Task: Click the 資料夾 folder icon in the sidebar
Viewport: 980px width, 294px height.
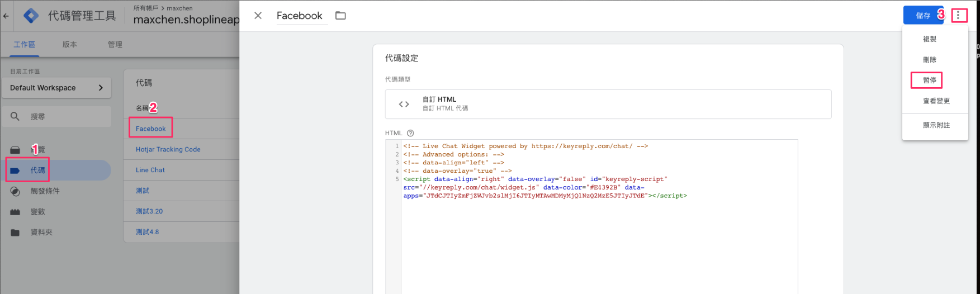Action: (15, 233)
